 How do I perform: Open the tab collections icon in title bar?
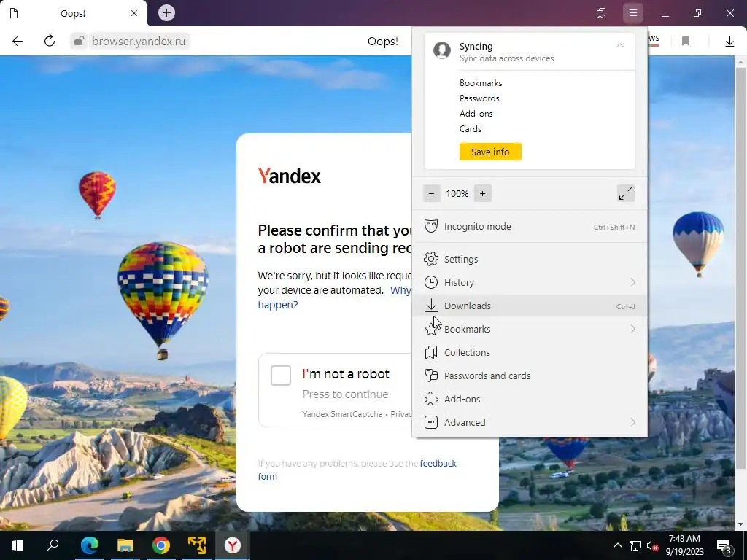pos(601,13)
